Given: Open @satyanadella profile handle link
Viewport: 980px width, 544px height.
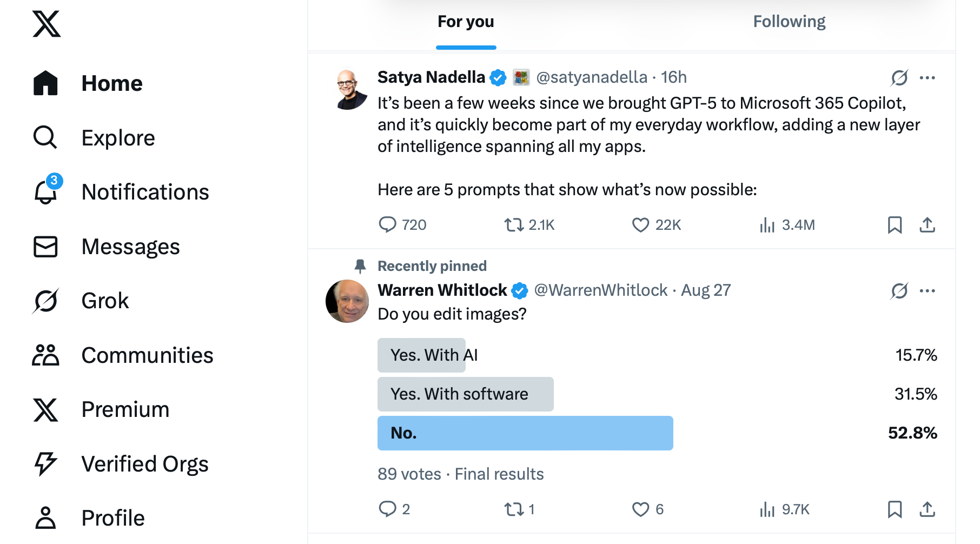Looking at the screenshot, I should coord(592,77).
